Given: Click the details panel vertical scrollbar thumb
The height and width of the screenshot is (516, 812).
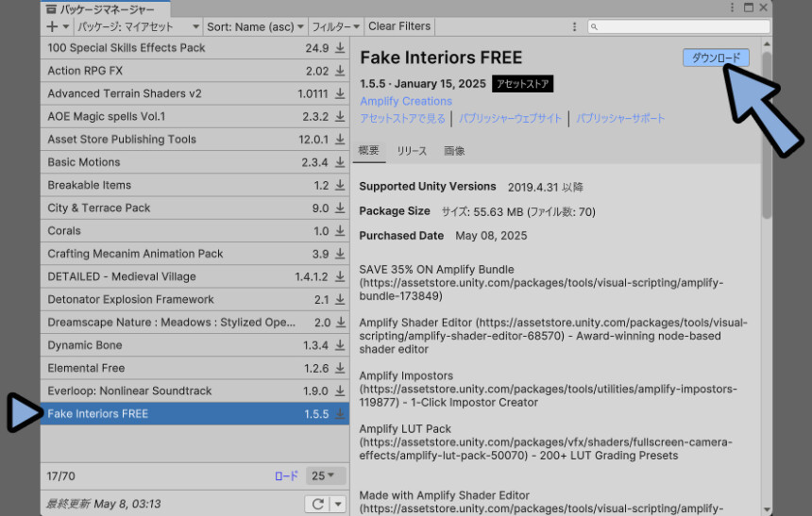Looking at the screenshot, I should (767, 135).
